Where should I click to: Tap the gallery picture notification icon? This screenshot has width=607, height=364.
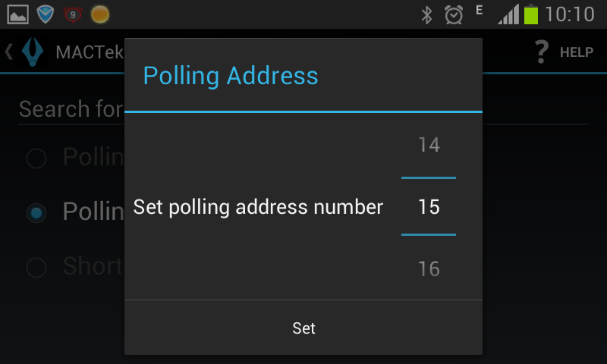[x=17, y=14]
